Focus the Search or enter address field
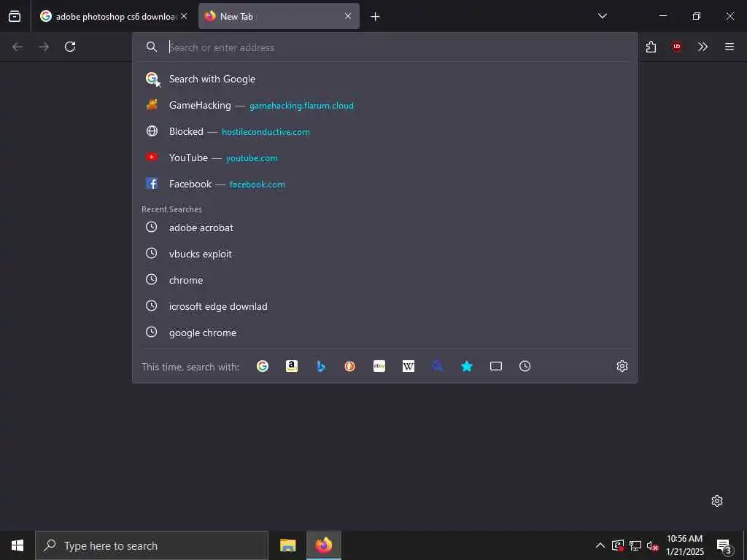This screenshot has height=560, width=747. tap(385, 47)
